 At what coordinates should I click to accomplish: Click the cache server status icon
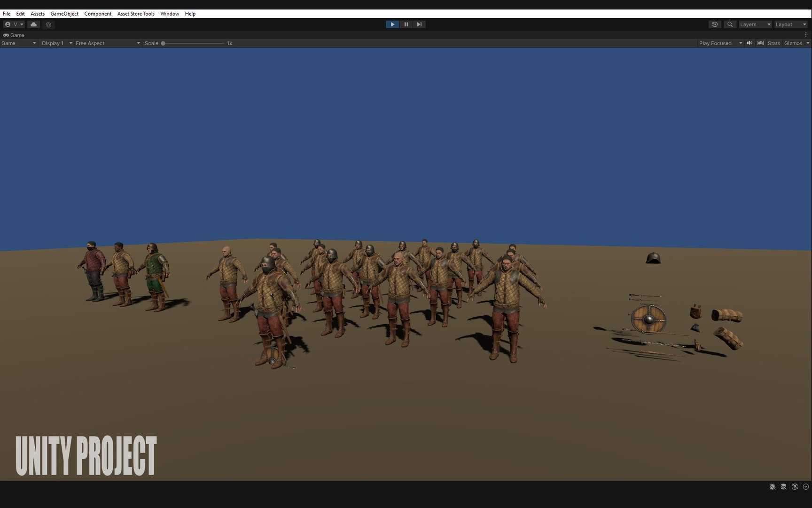[x=783, y=487]
